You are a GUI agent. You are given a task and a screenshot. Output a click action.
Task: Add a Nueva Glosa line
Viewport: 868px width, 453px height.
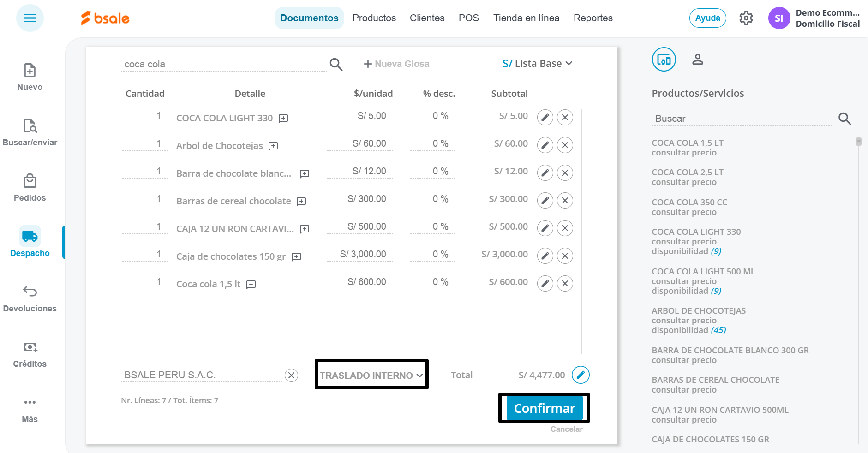point(397,64)
